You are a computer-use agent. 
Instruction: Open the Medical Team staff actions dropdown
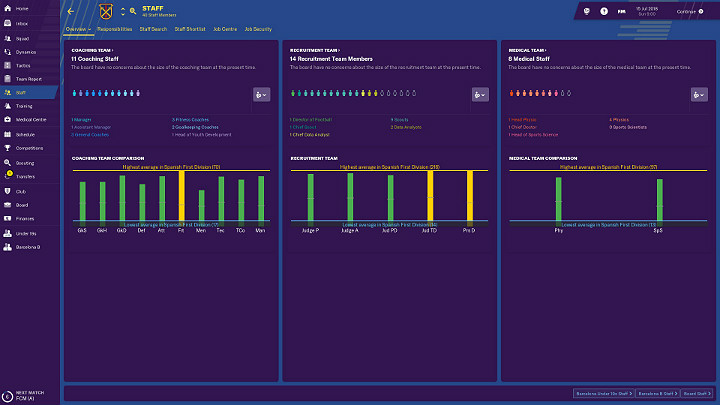698,95
